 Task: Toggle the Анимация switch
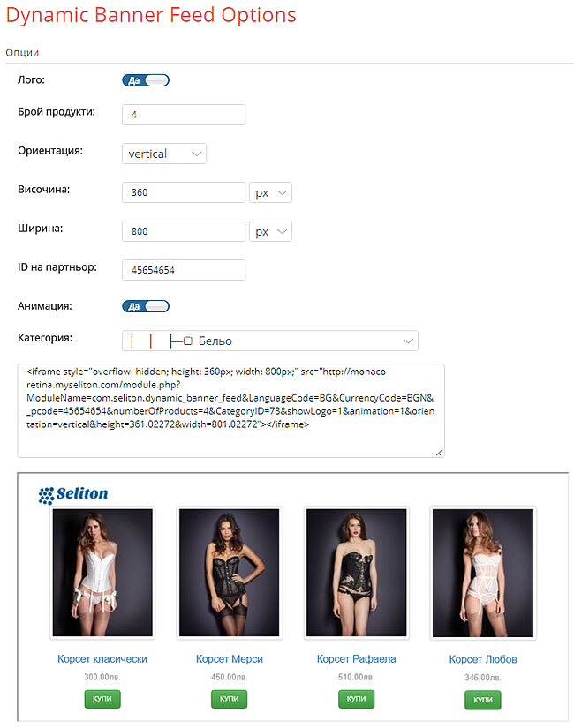click(x=146, y=306)
